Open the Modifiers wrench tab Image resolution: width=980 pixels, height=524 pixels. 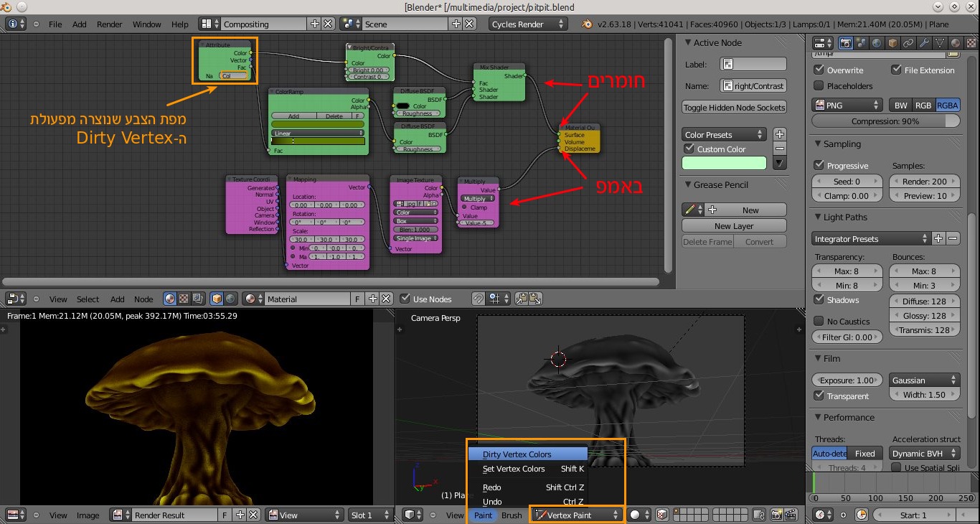tap(924, 43)
